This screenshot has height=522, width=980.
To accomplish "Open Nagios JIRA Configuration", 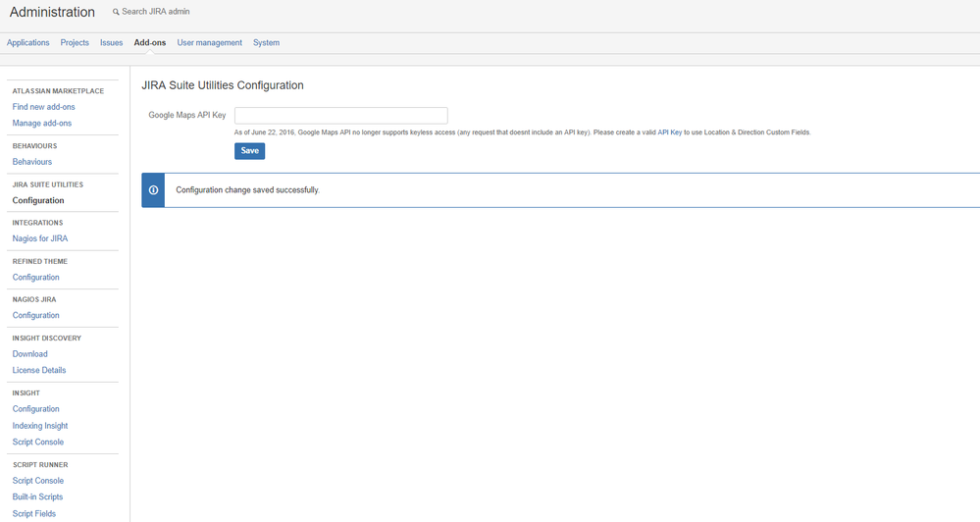I will tap(35, 315).
